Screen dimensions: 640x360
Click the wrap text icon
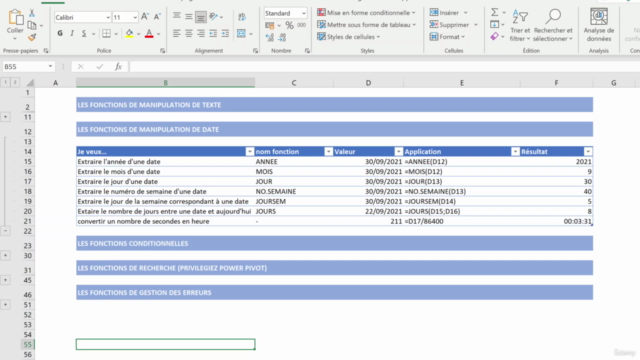tap(242, 17)
